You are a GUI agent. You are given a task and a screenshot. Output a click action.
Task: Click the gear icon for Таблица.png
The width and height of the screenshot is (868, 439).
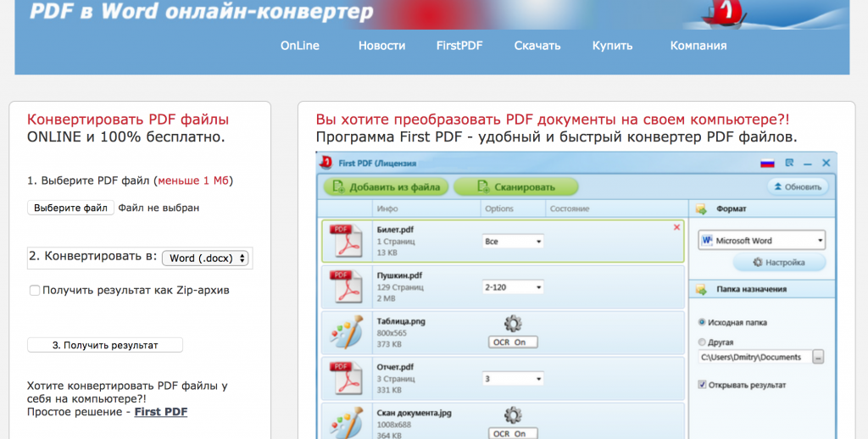[513, 323]
